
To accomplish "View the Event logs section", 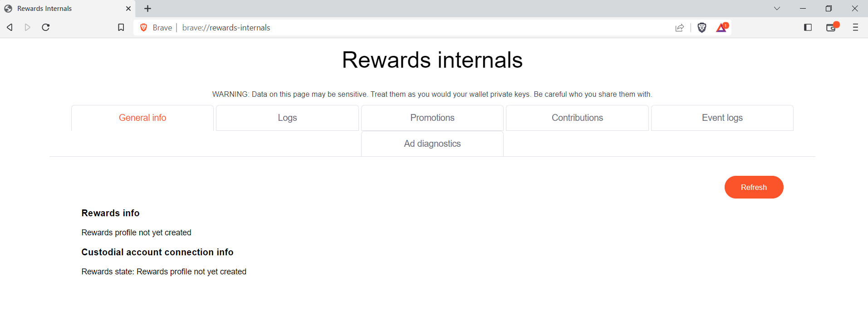I will pyautogui.click(x=722, y=118).
